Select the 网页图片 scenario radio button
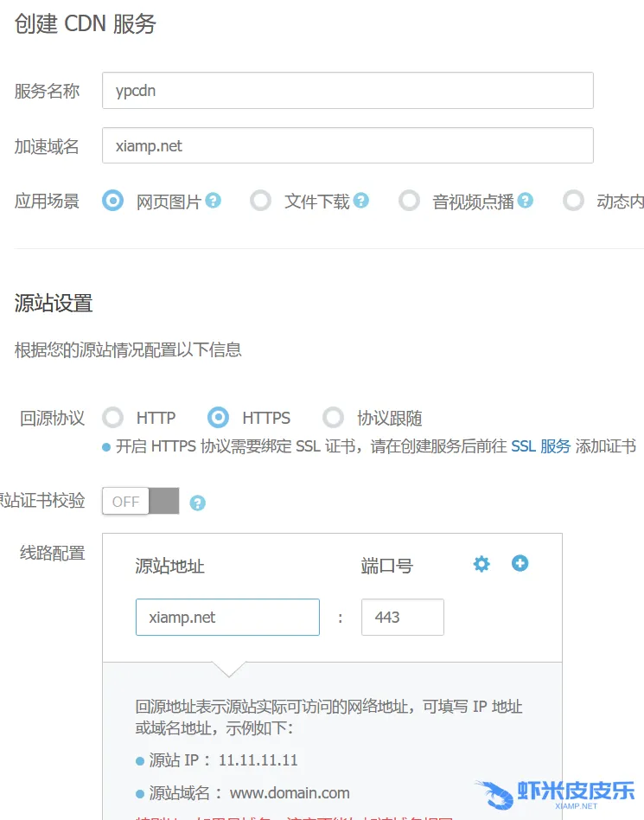 pyautogui.click(x=112, y=201)
